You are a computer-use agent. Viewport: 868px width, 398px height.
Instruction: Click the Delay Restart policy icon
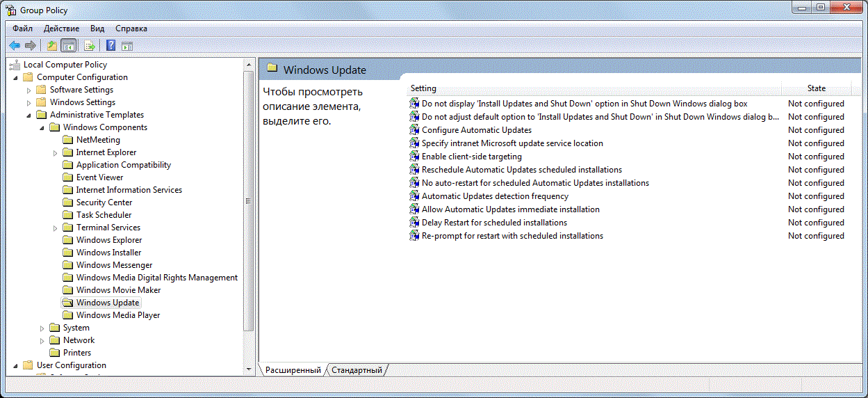tap(414, 223)
